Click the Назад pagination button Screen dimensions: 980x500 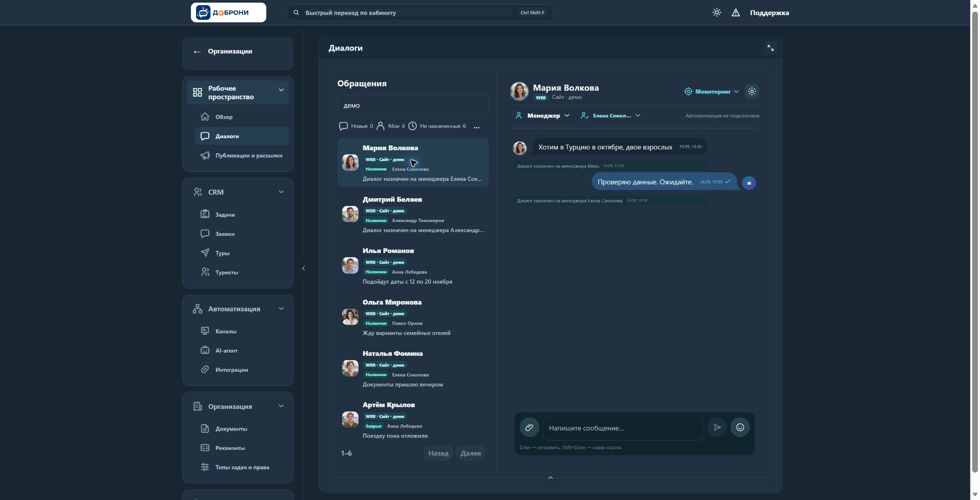coord(438,453)
